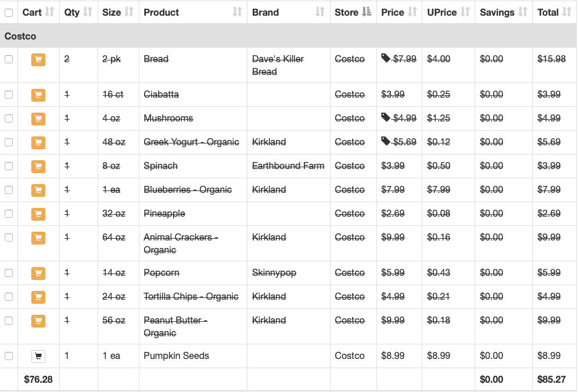Click the tag icon next to Greek Yogurt price
This screenshot has height=392, width=578.
(x=386, y=141)
